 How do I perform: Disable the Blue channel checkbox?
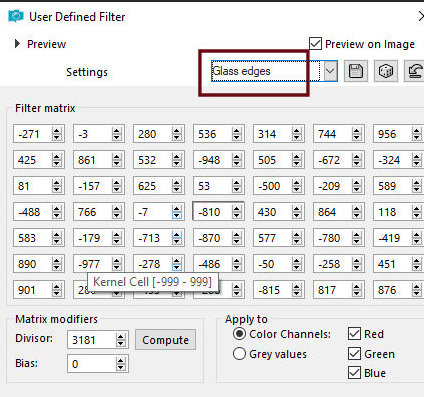[354, 373]
